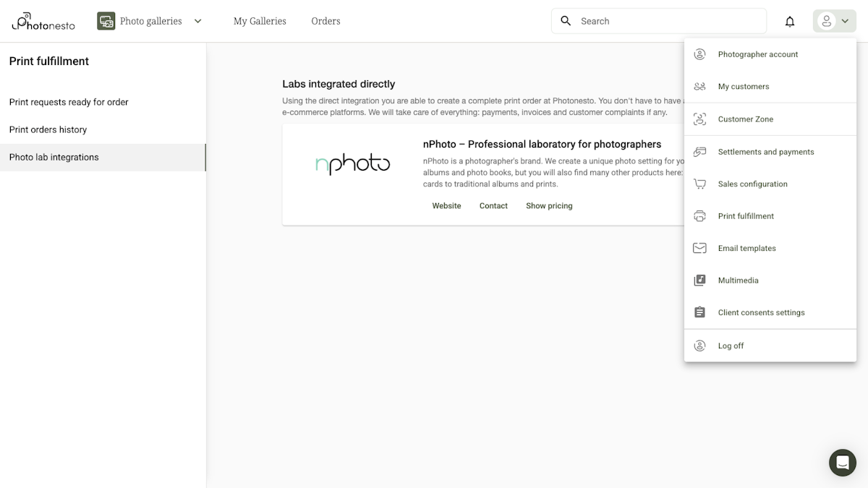Image resolution: width=868 pixels, height=488 pixels.
Task: Click the Email templates envelope icon
Action: [699, 247]
